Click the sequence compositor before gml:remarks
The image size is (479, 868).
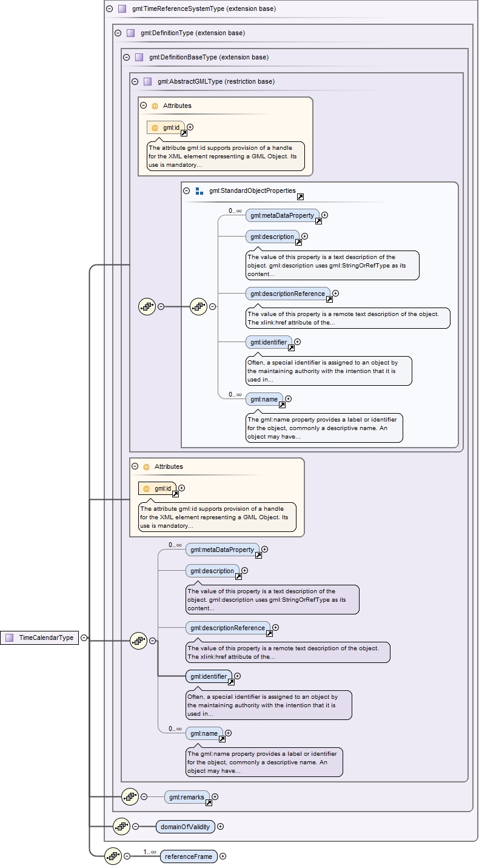[130, 796]
